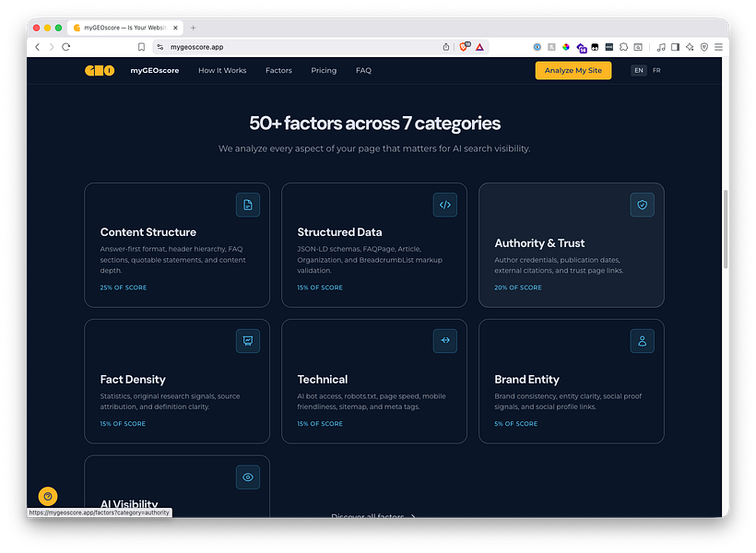
Task: Open the browser hamburger menu
Action: [719, 47]
